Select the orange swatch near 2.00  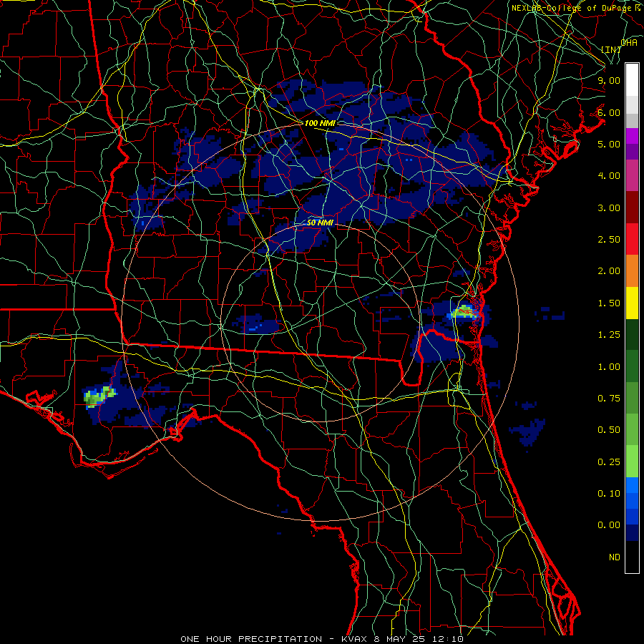pyautogui.click(x=632, y=270)
